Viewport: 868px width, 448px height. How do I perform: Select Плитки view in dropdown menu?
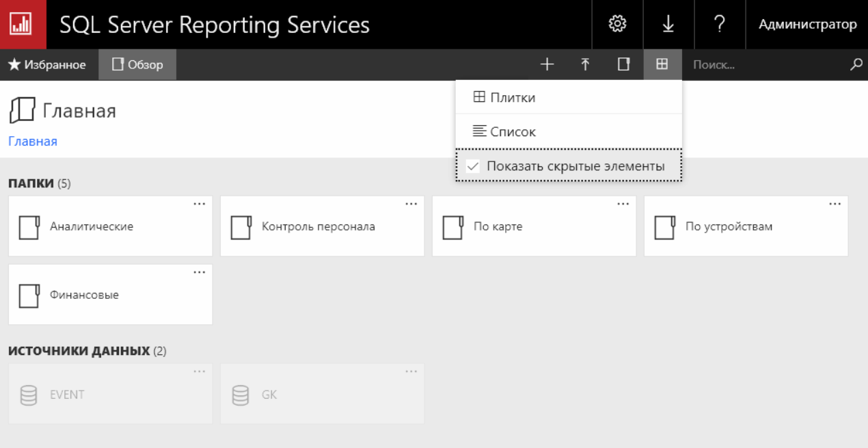[x=569, y=97]
